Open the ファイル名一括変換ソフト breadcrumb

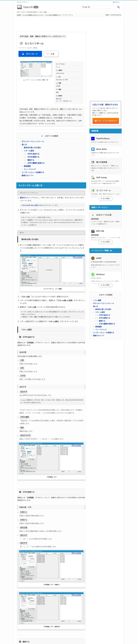[x=53, y=15]
